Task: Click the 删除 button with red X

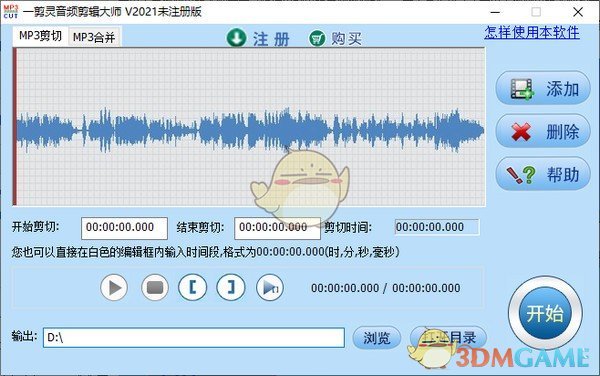Action: [543, 131]
